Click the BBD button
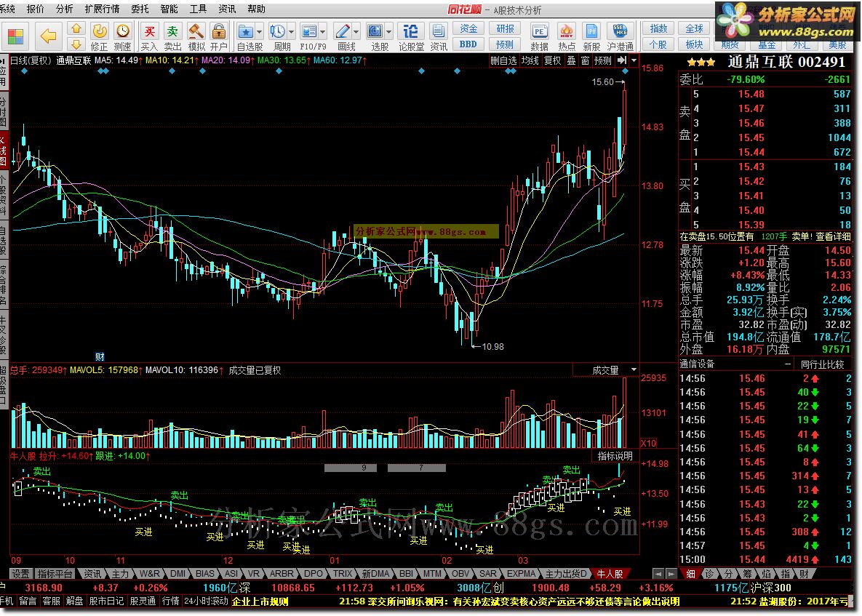862x616 pixels. 468,44
